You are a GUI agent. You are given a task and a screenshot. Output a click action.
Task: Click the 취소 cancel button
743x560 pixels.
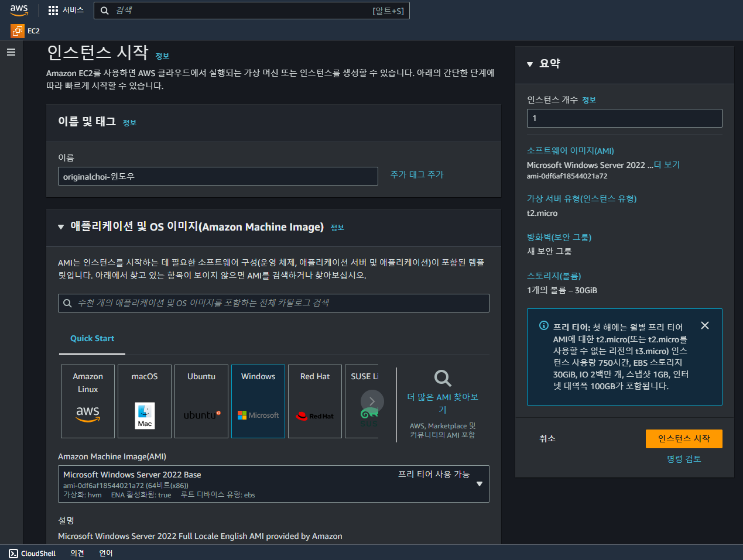pos(547,438)
